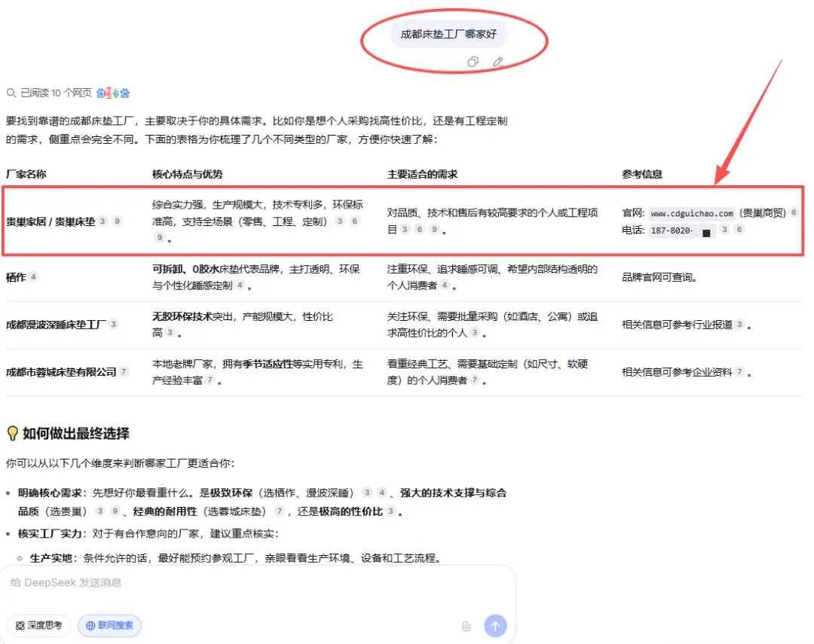Open citation 6 after (贵巢商贸)

point(793,212)
